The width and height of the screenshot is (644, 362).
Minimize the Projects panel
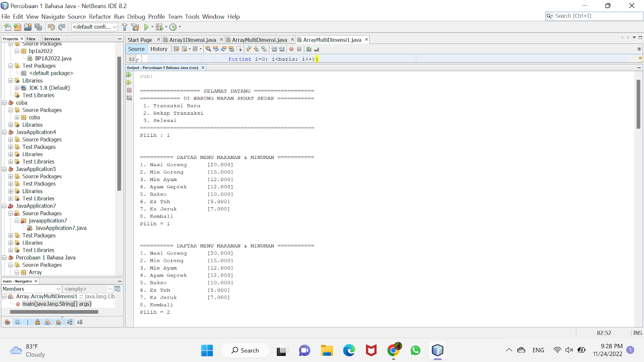tap(120, 39)
